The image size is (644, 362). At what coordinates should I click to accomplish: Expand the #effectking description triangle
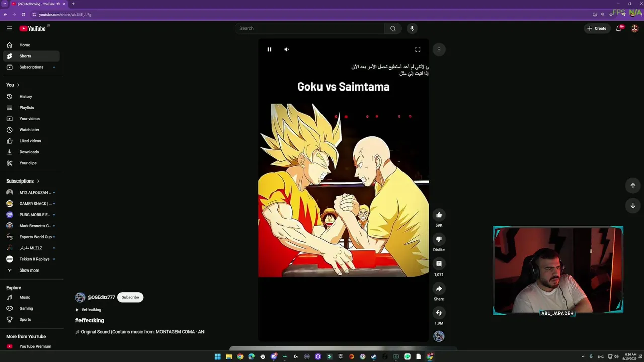[77, 310]
